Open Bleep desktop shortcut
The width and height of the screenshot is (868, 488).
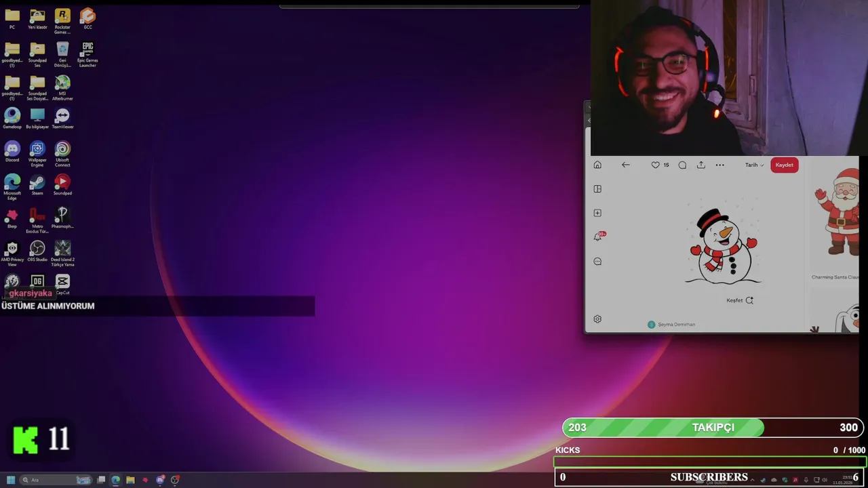click(x=12, y=218)
